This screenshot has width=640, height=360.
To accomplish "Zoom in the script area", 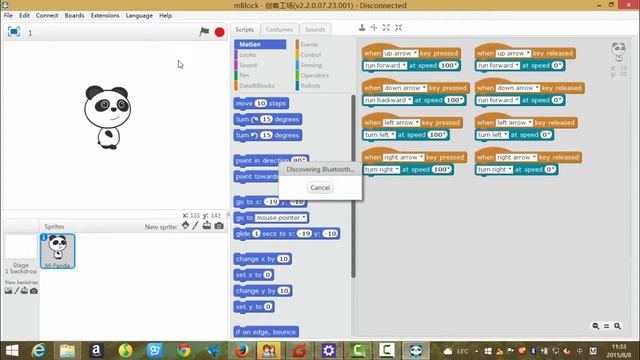I will (618, 326).
